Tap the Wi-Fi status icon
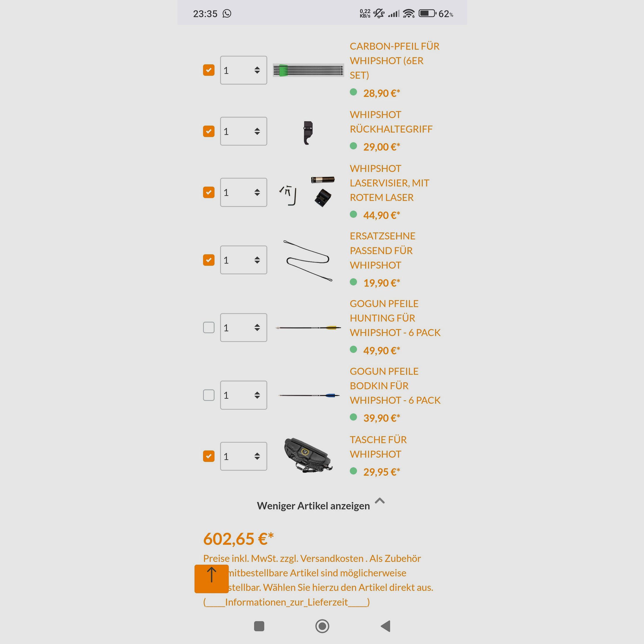 [x=409, y=14]
